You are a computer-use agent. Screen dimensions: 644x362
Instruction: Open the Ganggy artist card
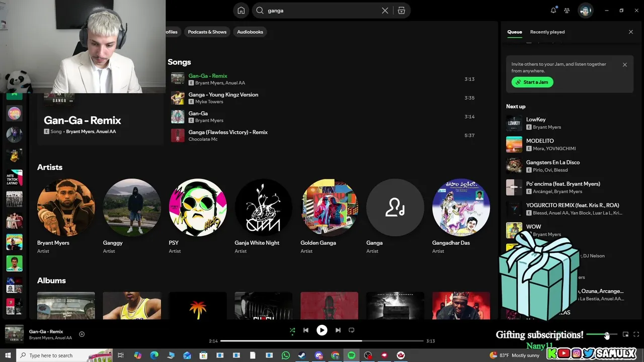(132, 216)
